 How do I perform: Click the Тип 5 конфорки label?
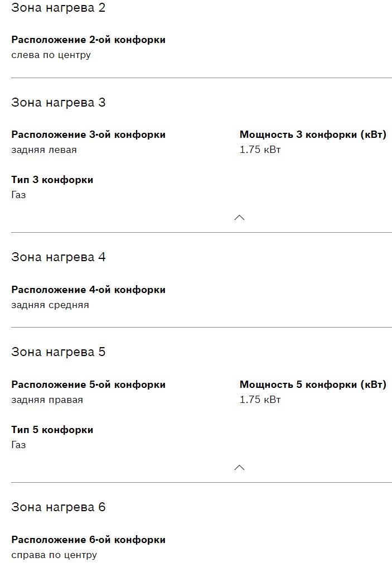pos(52,430)
